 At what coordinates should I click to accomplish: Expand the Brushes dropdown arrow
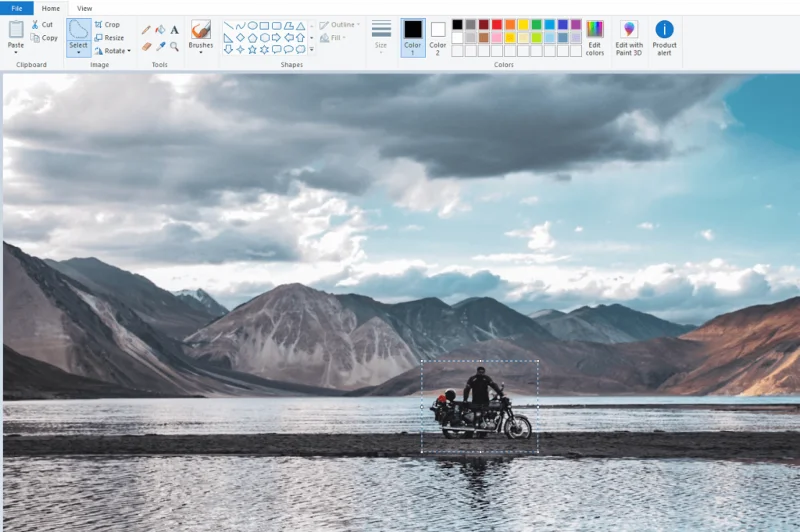click(201, 52)
